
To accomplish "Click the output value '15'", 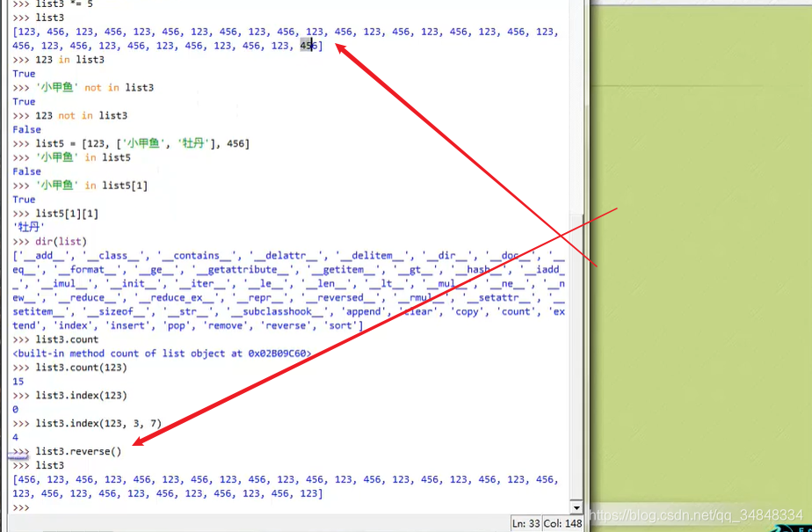I will pos(18,382).
